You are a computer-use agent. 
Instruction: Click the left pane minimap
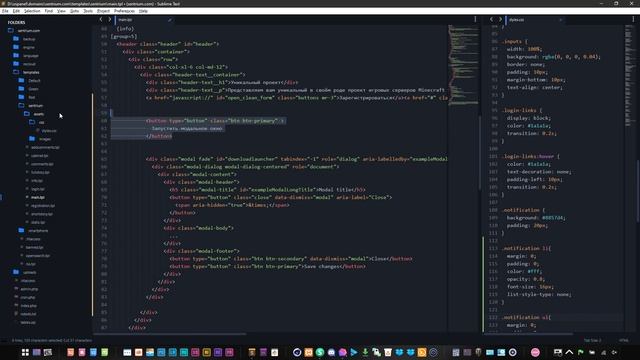pyautogui.click(x=463, y=65)
